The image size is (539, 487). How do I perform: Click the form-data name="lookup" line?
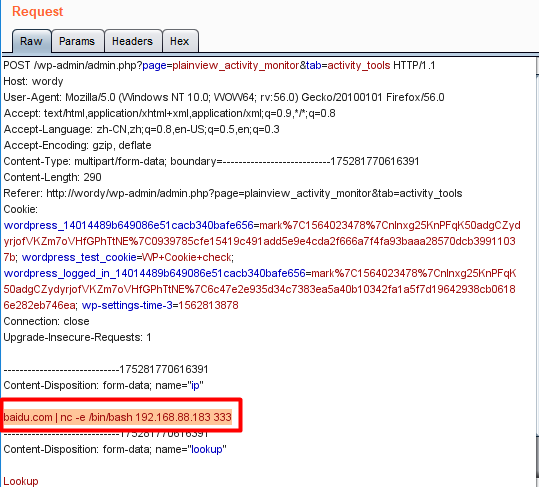(x=115, y=450)
